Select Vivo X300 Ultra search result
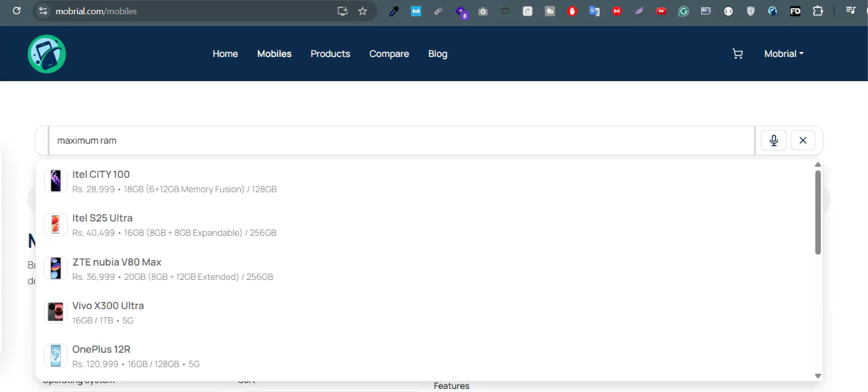 pos(424,313)
